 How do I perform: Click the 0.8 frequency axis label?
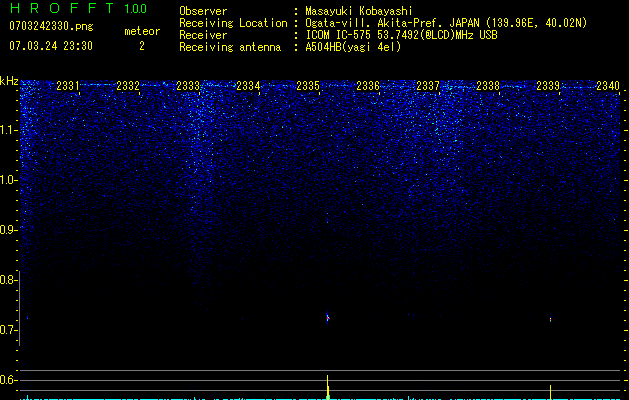(8, 280)
